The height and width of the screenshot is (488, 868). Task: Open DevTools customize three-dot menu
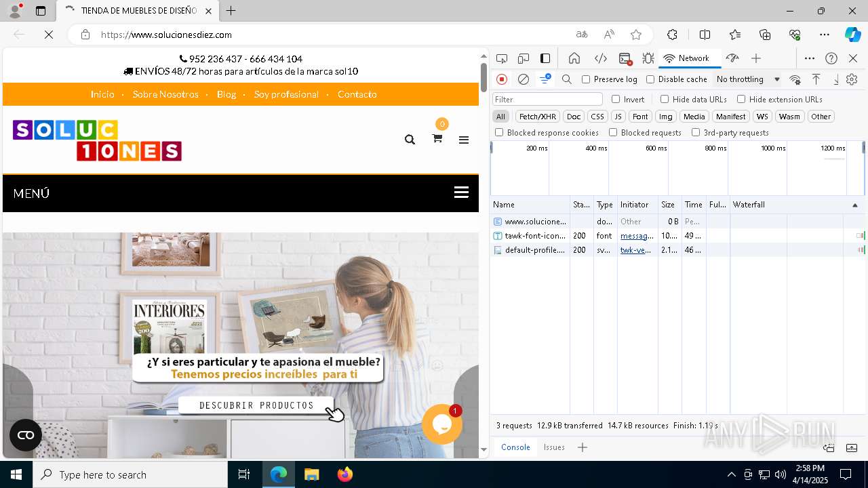pyautogui.click(x=810, y=58)
